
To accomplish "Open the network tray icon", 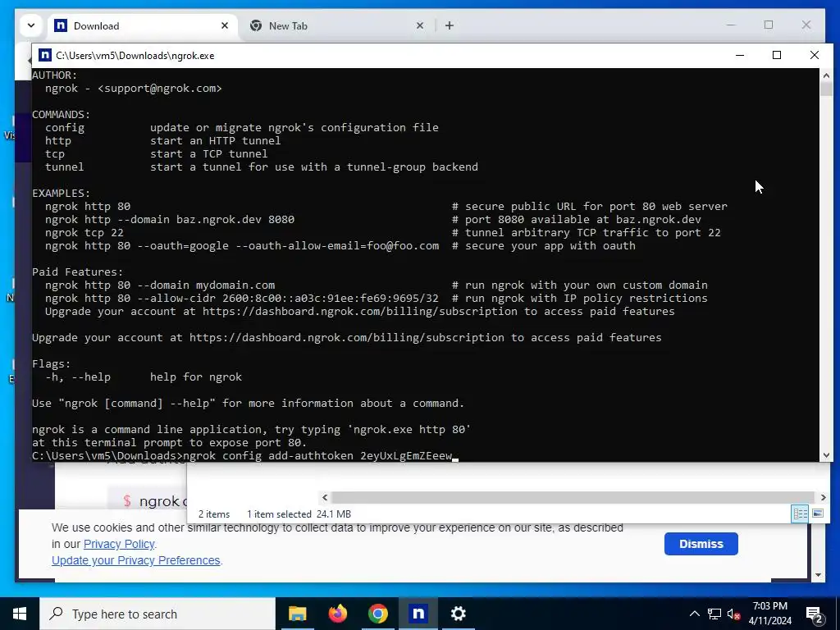I will (x=714, y=614).
